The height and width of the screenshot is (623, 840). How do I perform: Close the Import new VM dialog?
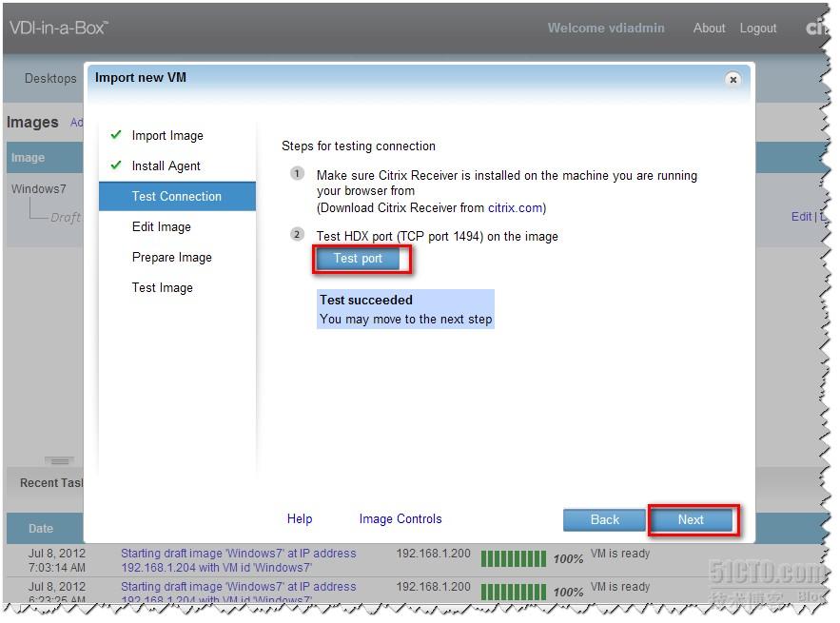coord(733,79)
